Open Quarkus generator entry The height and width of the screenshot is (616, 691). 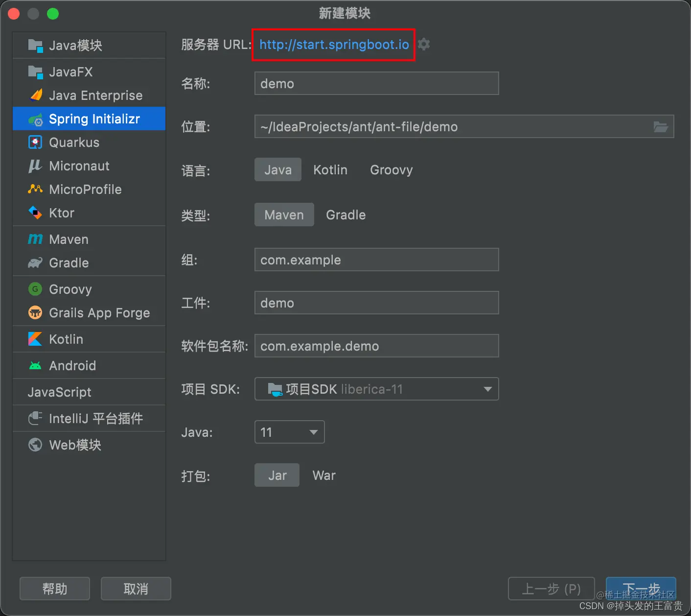tap(89, 142)
